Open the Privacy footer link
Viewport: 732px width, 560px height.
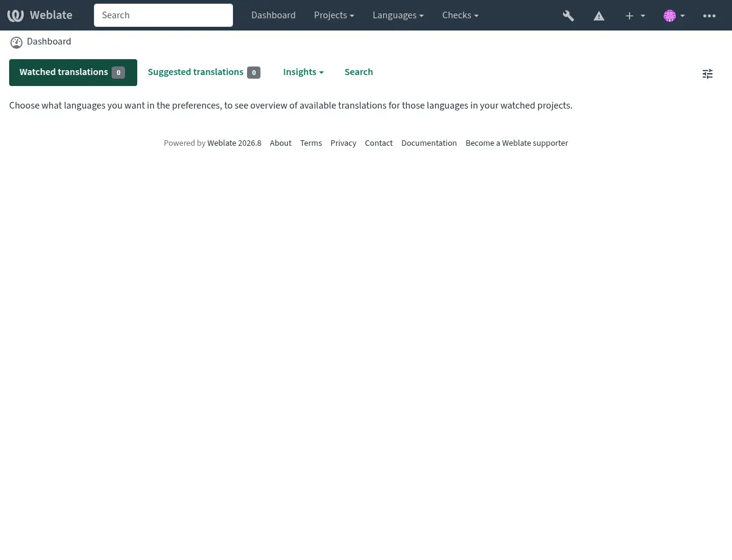coord(343,143)
